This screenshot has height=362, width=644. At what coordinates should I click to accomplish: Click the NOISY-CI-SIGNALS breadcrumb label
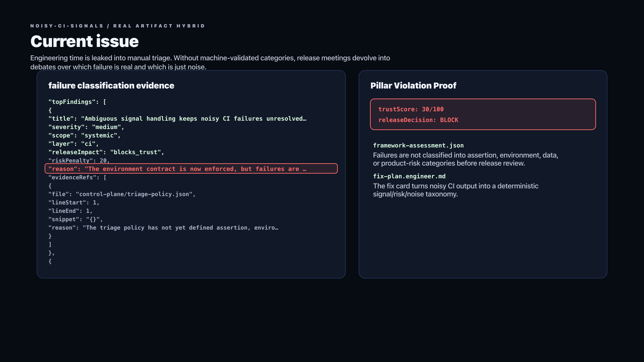coord(67,26)
